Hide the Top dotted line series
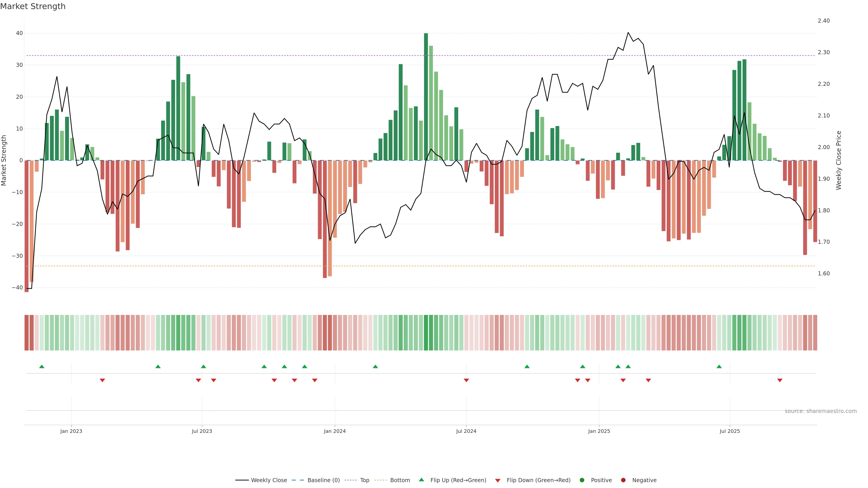 (364, 480)
